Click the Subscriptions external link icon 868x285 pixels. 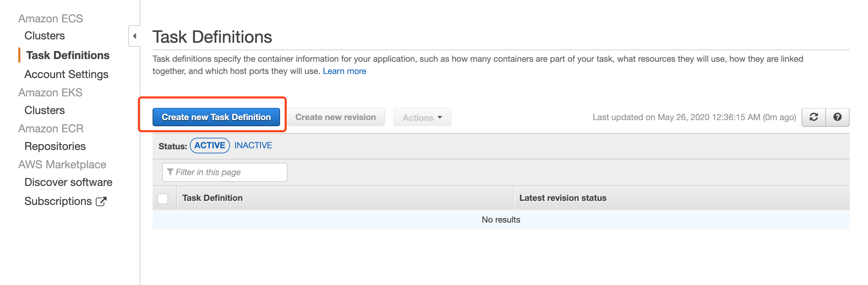(101, 202)
